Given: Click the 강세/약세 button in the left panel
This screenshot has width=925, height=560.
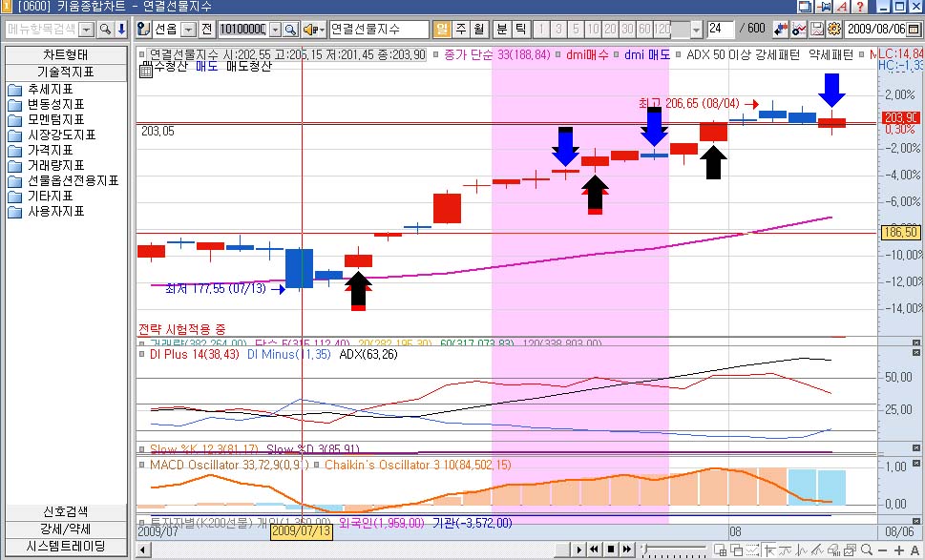Looking at the screenshot, I should pyautogui.click(x=64, y=529).
